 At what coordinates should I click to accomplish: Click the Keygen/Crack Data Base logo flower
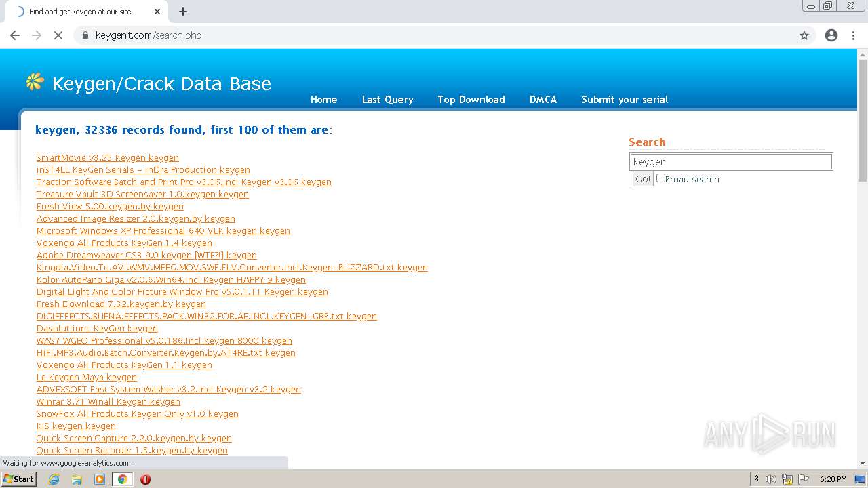35,82
